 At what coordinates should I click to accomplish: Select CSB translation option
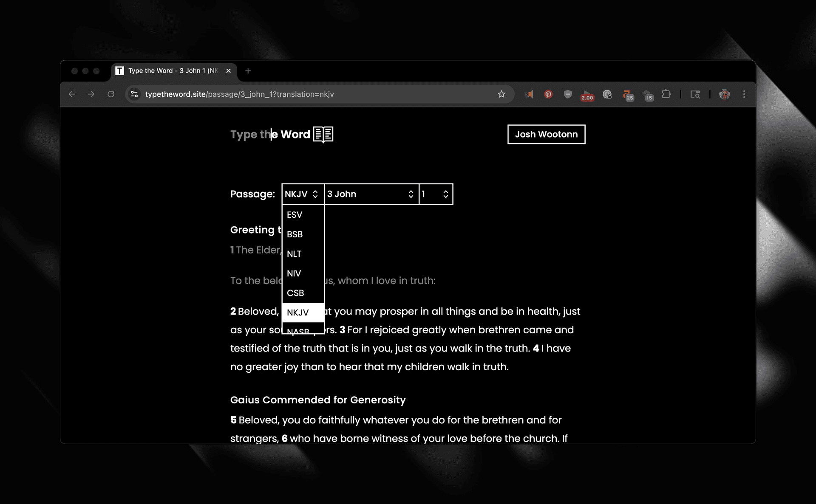[x=303, y=293]
